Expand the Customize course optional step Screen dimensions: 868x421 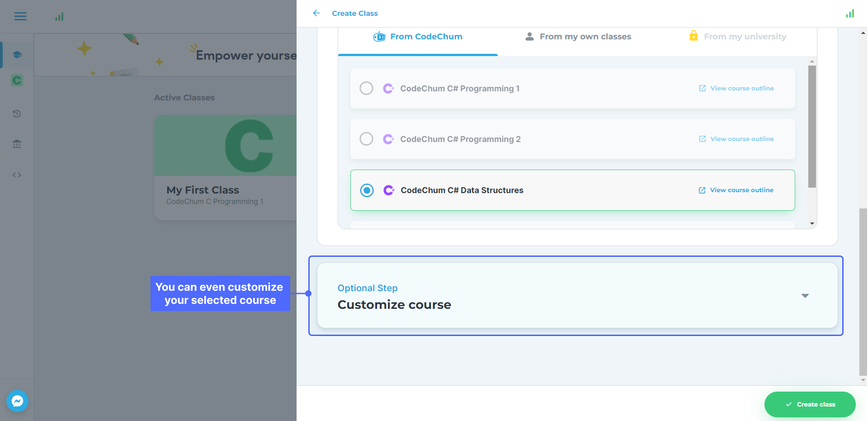point(805,296)
